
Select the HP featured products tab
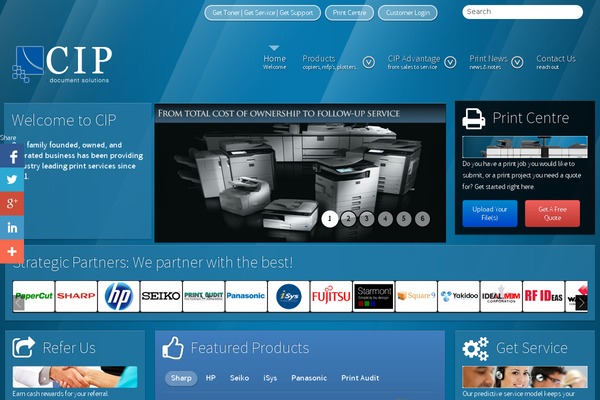click(x=210, y=378)
